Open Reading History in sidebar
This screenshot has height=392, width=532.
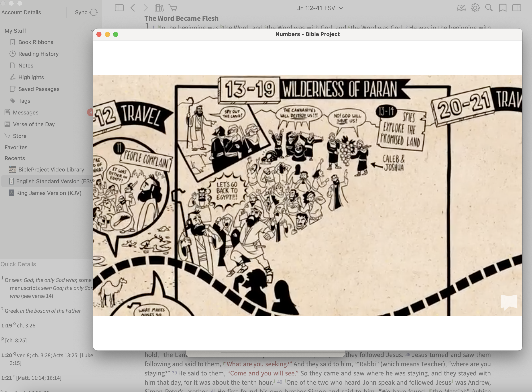(38, 54)
